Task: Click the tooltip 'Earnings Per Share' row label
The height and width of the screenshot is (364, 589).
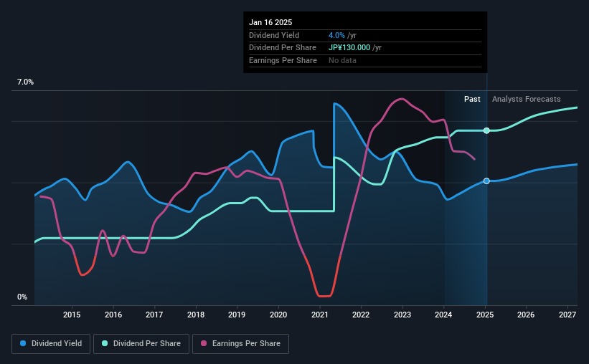Action: click(283, 60)
